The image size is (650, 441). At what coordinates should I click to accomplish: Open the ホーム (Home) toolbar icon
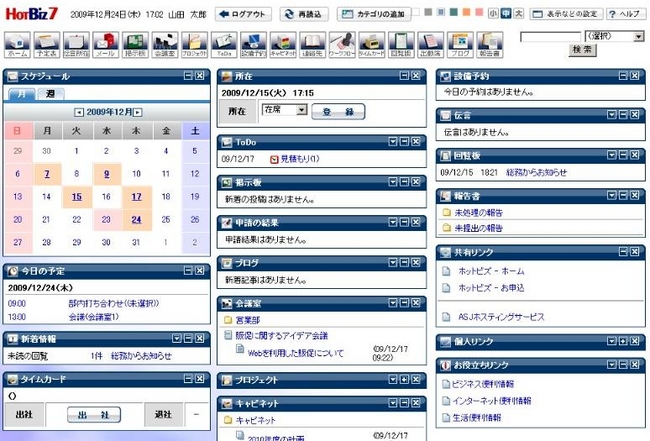click(x=17, y=45)
